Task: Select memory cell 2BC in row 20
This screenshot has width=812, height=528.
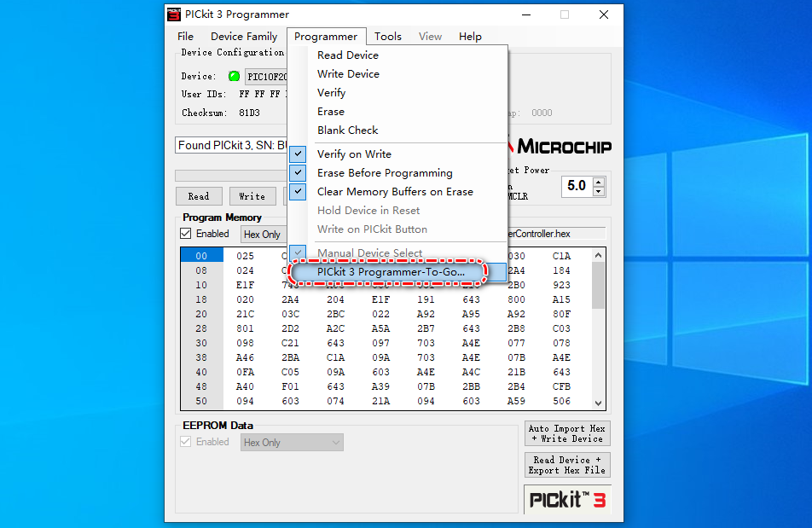Action: (335, 314)
